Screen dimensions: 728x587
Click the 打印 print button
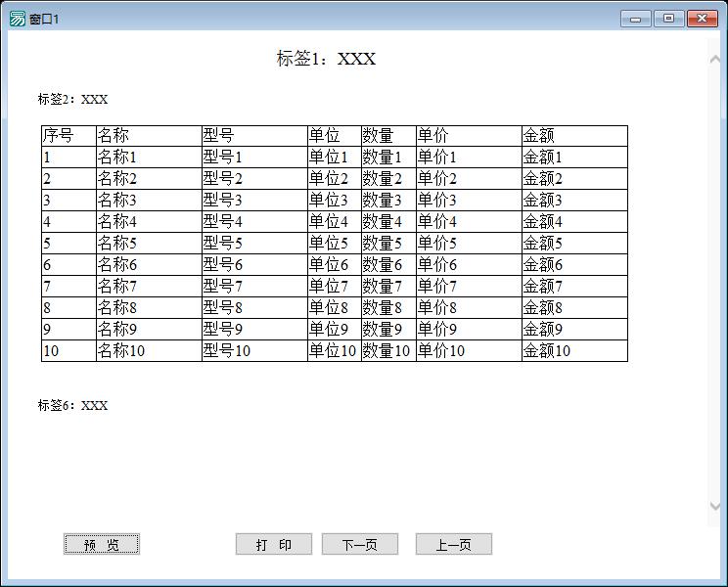[273, 544]
